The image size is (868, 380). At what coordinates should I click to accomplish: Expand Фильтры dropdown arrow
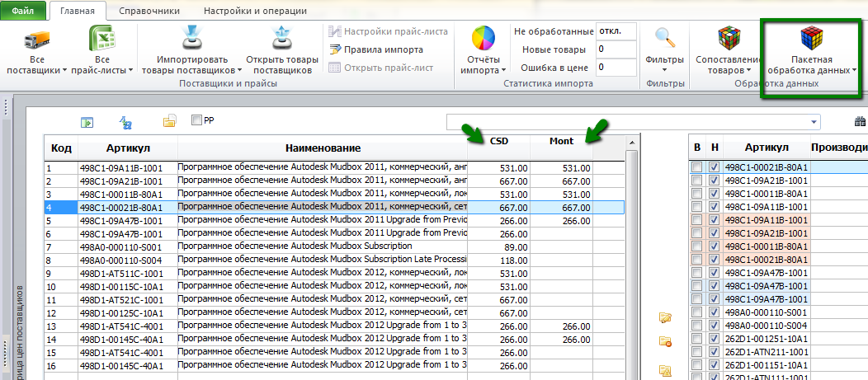(664, 70)
